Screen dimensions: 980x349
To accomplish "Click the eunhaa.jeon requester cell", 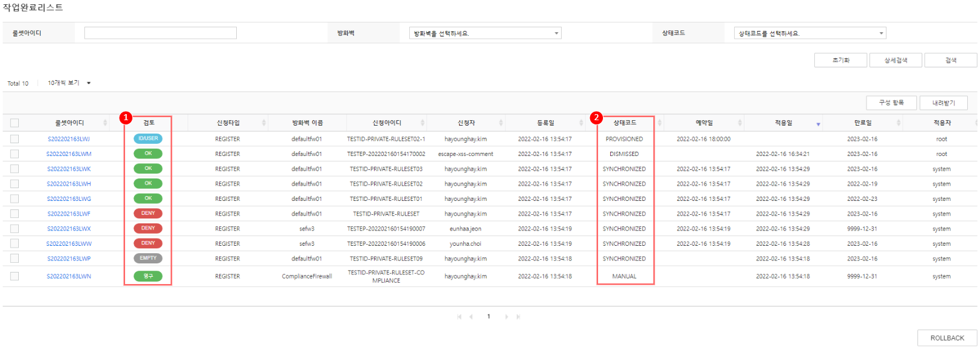I will pyautogui.click(x=466, y=229).
